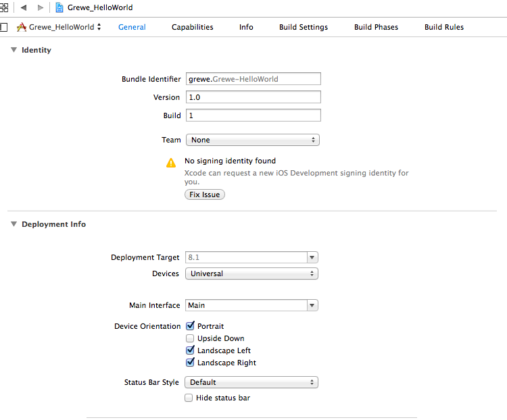Switch to the Build Settings tab
The image size is (507, 420).
click(304, 27)
